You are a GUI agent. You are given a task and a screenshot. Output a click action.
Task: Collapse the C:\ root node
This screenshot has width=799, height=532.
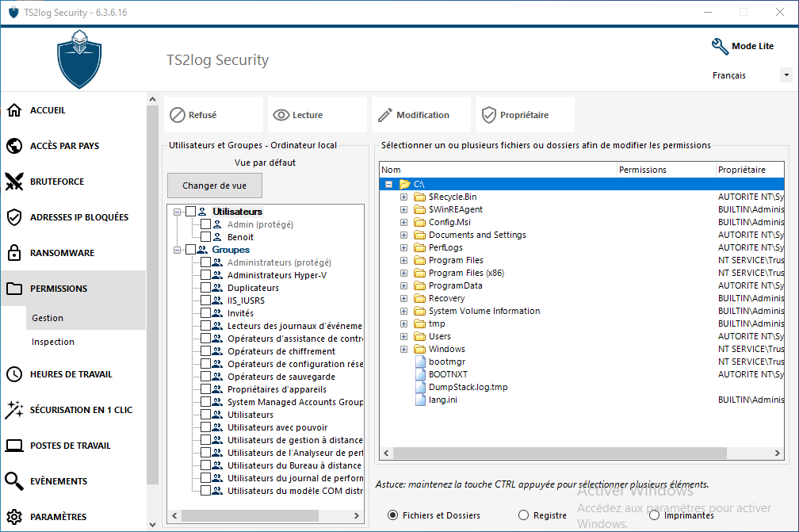388,184
